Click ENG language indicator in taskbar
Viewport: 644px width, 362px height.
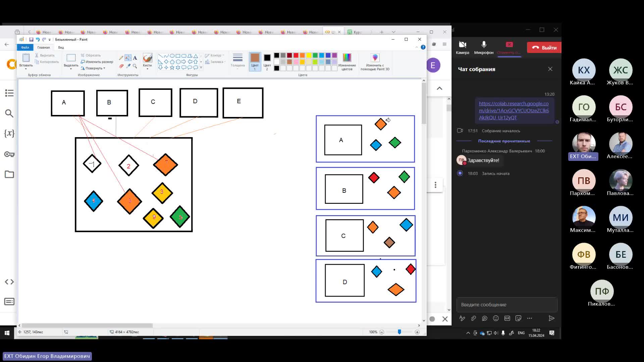pyautogui.click(x=521, y=333)
